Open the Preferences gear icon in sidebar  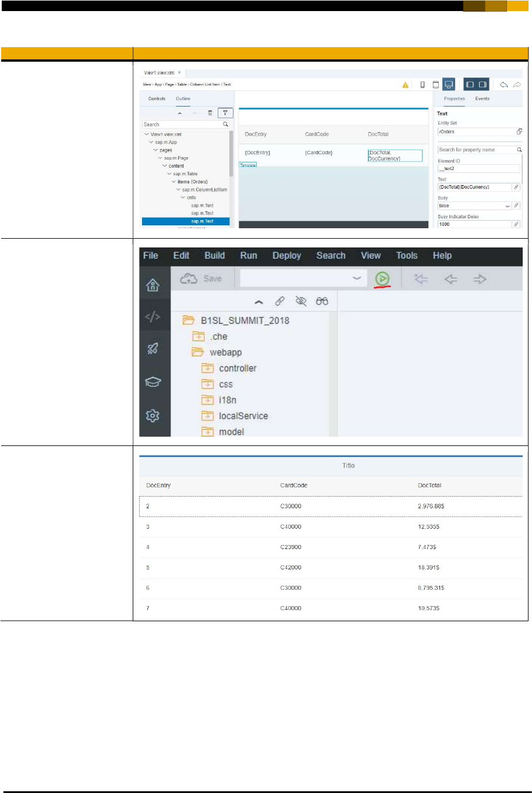click(152, 415)
